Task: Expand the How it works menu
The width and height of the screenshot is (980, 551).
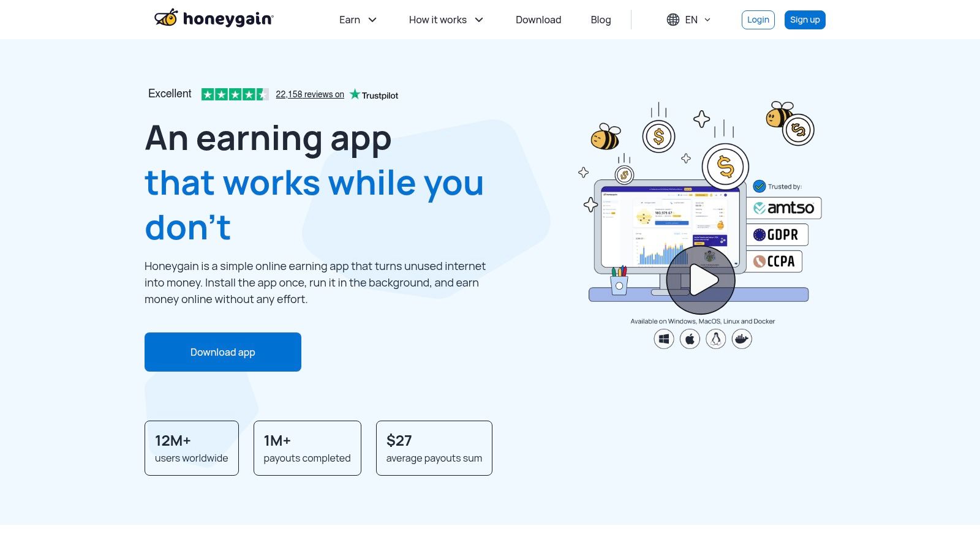Action: click(x=446, y=20)
